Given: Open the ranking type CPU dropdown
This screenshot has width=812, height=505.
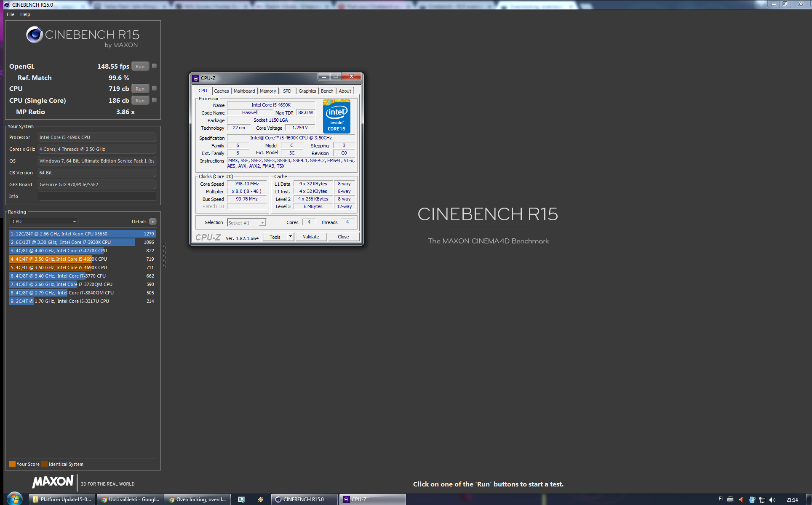Looking at the screenshot, I should [44, 222].
